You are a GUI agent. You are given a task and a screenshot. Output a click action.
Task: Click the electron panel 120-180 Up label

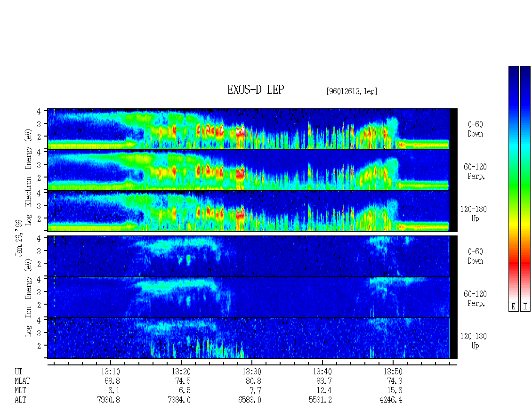point(473,214)
